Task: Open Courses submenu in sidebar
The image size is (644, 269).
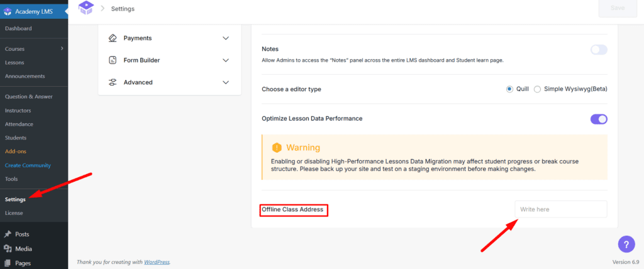Action: (x=16, y=48)
